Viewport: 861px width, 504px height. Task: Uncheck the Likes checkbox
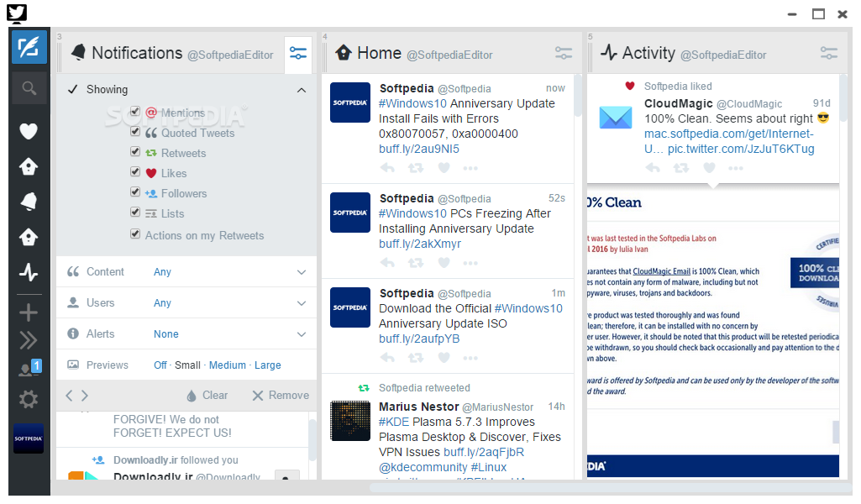[135, 172]
